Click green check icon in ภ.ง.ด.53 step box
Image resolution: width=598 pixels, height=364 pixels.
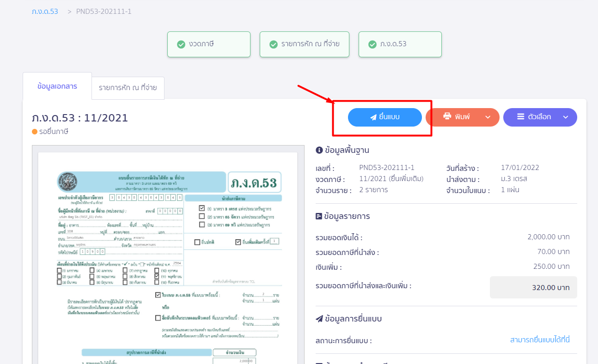(372, 44)
